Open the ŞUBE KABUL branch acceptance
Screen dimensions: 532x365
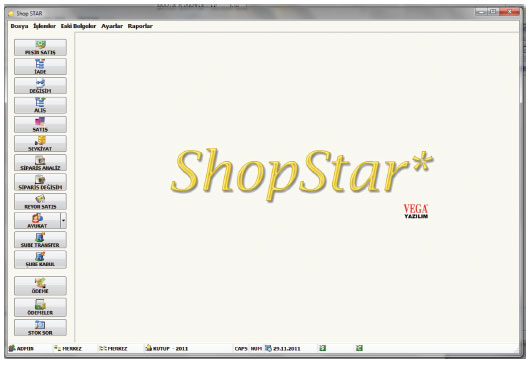[40, 260]
